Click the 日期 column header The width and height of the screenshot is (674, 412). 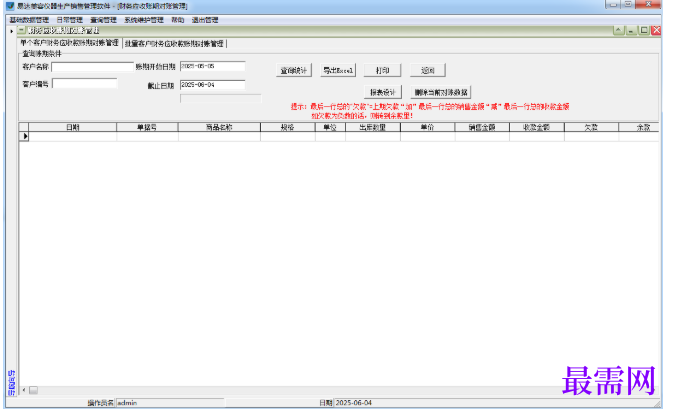(73, 127)
